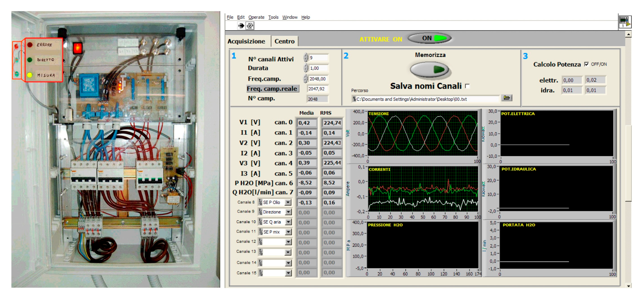This screenshot has width=644, height=298.
Task: Click the Run arrow toolbar icon
Action: (x=241, y=25)
